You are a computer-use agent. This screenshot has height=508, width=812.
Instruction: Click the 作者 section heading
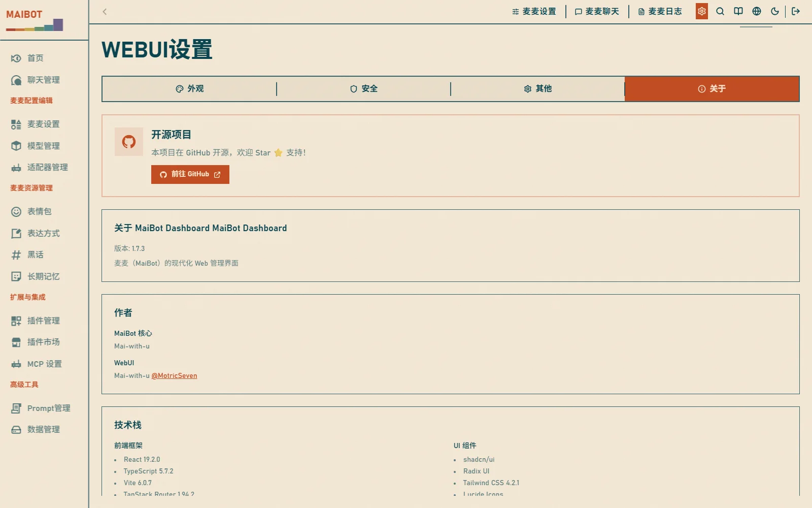(123, 312)
